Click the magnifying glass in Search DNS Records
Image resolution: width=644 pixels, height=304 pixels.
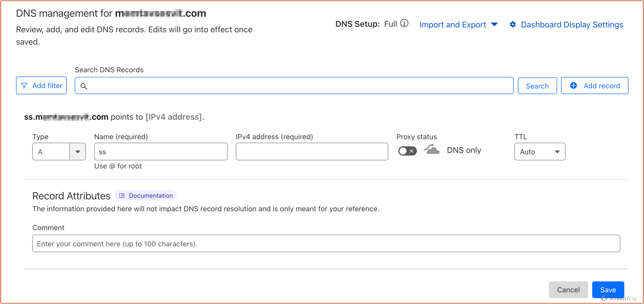(84, 86)
